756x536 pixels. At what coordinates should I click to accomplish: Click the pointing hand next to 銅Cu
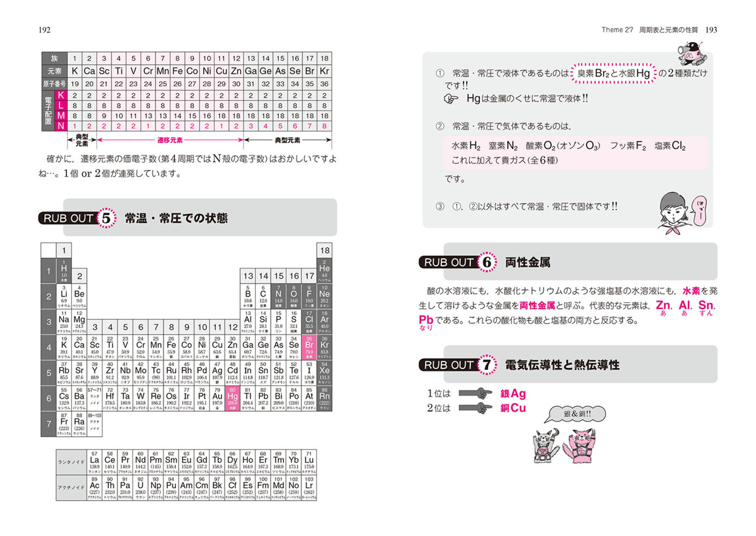[x=476, y=408]
